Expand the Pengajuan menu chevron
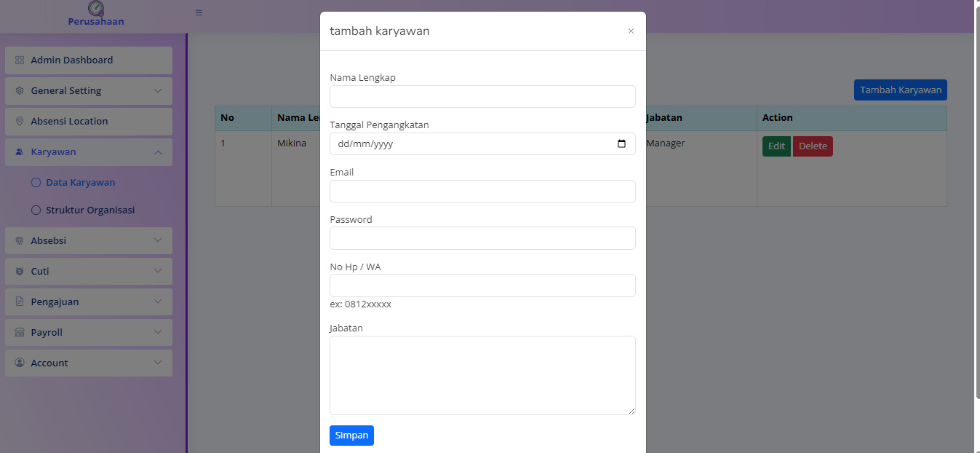 pyautogui.click(x=158, y=302)
